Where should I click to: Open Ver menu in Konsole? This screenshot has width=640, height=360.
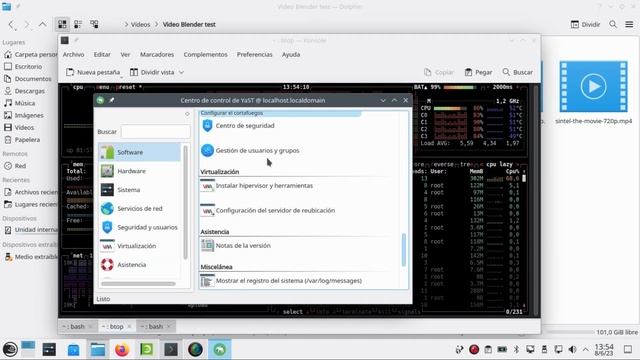[x=125, y=54]
